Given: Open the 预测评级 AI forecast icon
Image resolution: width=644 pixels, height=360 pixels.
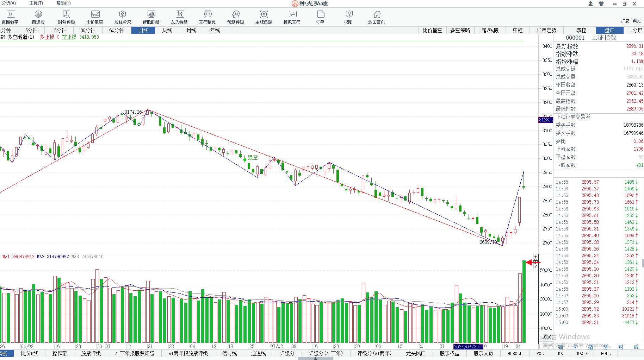Looking at the screenshot, I should (x=236, y=17).
